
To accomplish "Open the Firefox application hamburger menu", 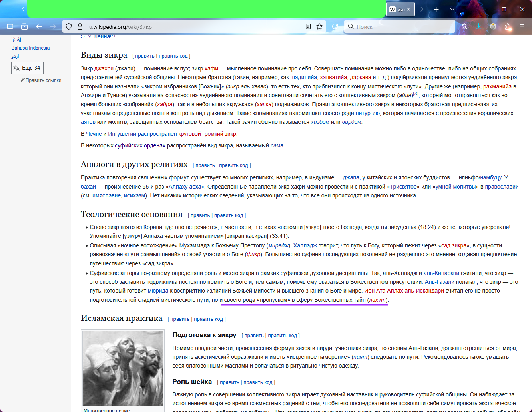I will [x=522, y=26].
